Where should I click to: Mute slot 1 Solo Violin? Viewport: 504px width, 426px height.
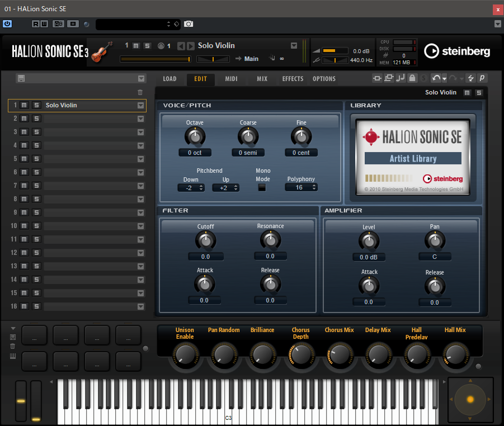[x=24, y=105]
